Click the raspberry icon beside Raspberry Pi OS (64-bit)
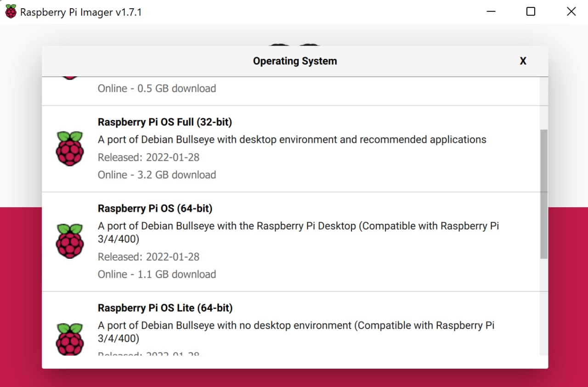Viewport: 588px width, 387px height. pyautogui.click(x=70, y=241)
